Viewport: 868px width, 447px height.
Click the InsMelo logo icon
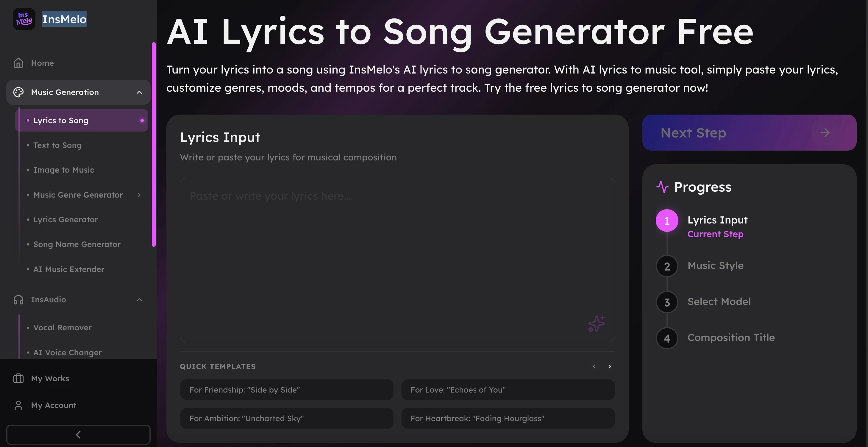[x=24, y=19]
